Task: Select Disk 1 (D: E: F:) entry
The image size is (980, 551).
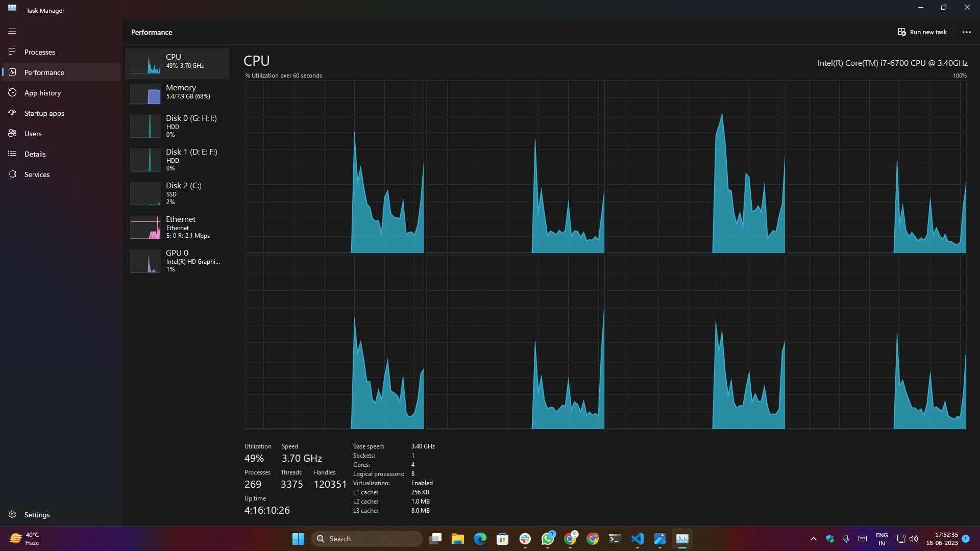Action: tap(177, 160)
